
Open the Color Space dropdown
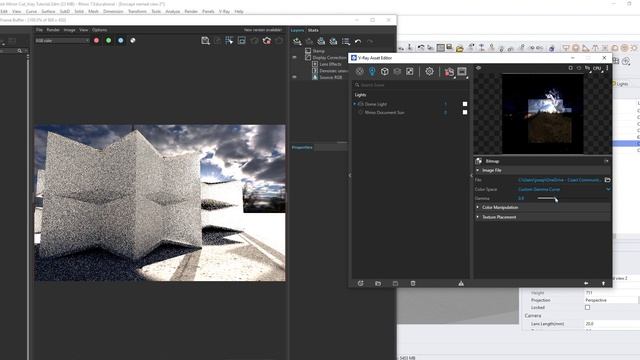pyautogui.click(x=564, y=189)
